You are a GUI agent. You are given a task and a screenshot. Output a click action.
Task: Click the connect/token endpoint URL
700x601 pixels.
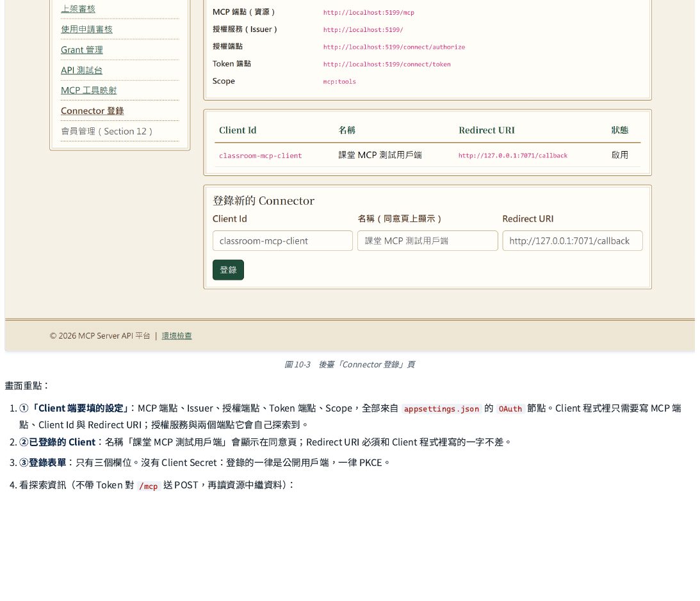[x=387, y=65]
